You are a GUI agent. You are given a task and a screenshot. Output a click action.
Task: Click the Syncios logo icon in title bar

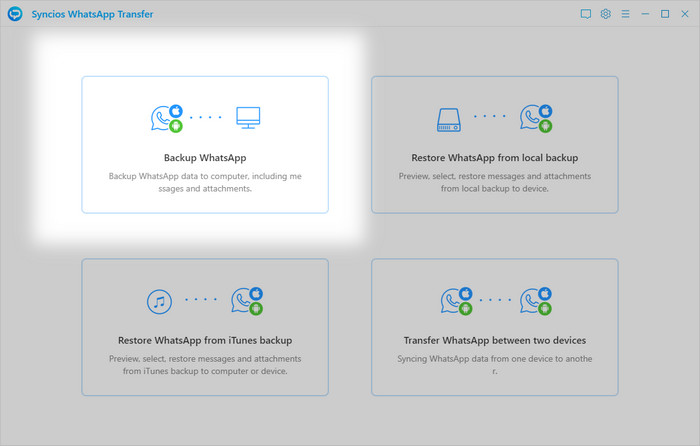(15, 14)
